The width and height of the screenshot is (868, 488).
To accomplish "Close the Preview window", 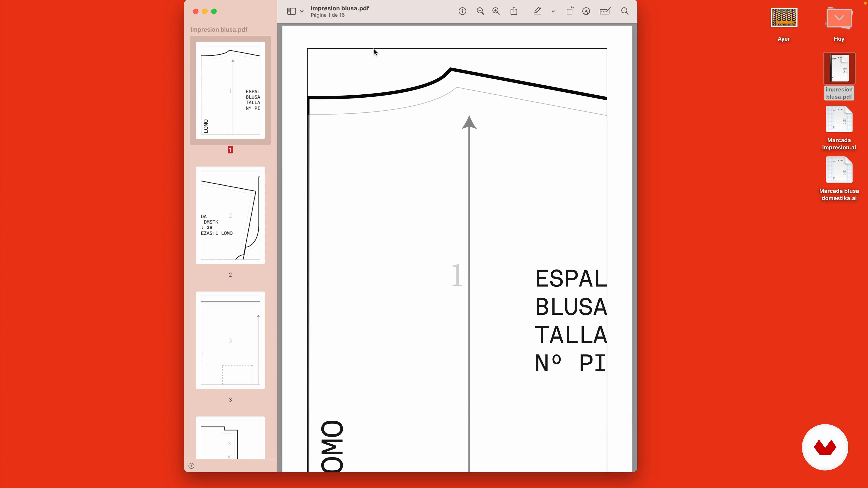I will click(x=196, y=12).
